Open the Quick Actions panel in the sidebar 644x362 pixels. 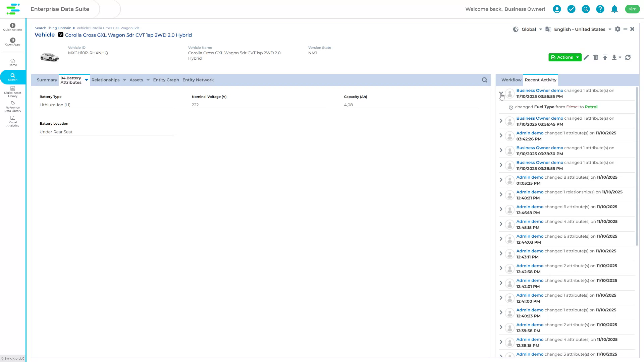pos(12,27)
